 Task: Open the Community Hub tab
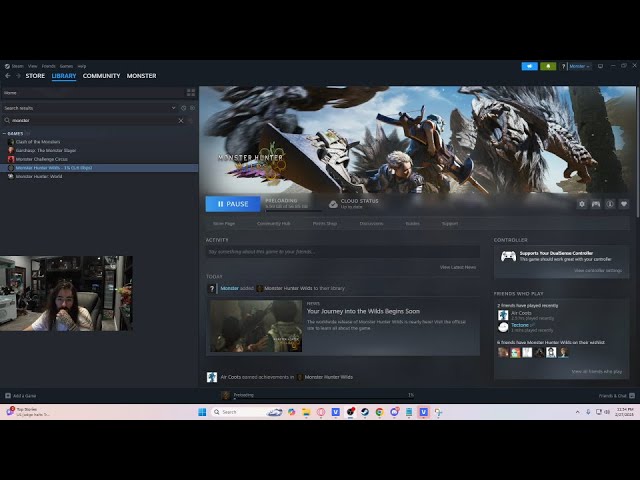[x=273, y=223]
